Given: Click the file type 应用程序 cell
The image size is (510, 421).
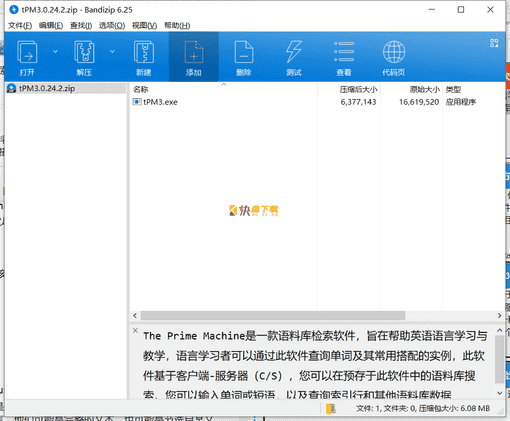Looking at the screenshot, I should pyautogui.click(x=461, y=102).
